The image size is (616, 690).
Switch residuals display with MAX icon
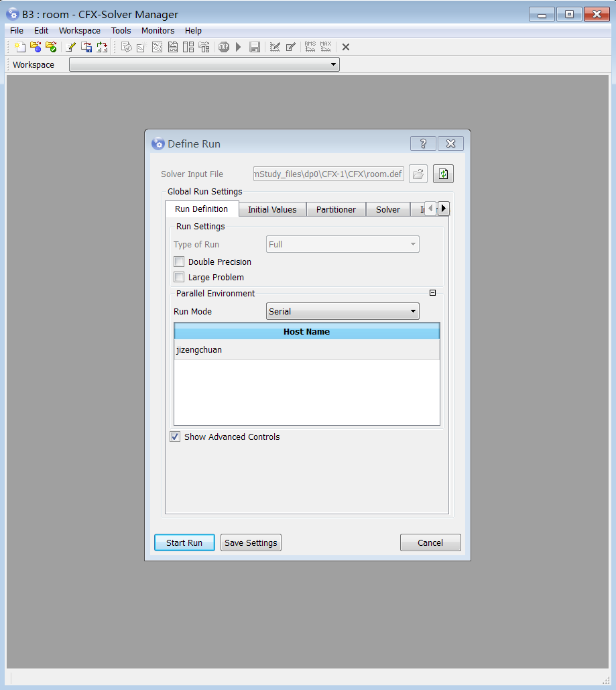click(x=326, y=47)
